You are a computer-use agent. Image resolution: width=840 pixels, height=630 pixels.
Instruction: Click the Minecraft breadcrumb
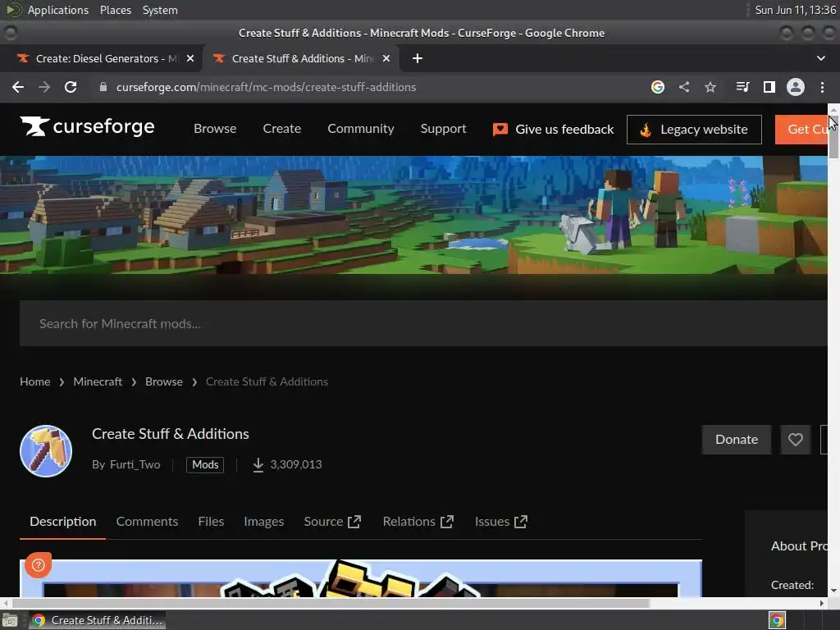click(x=98, y=382)
